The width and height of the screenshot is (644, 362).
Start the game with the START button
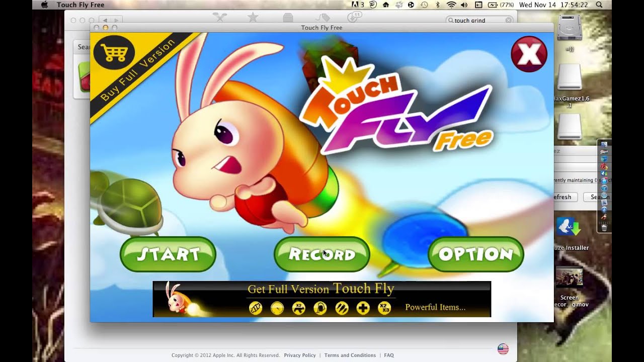click(x=168, y=254)
